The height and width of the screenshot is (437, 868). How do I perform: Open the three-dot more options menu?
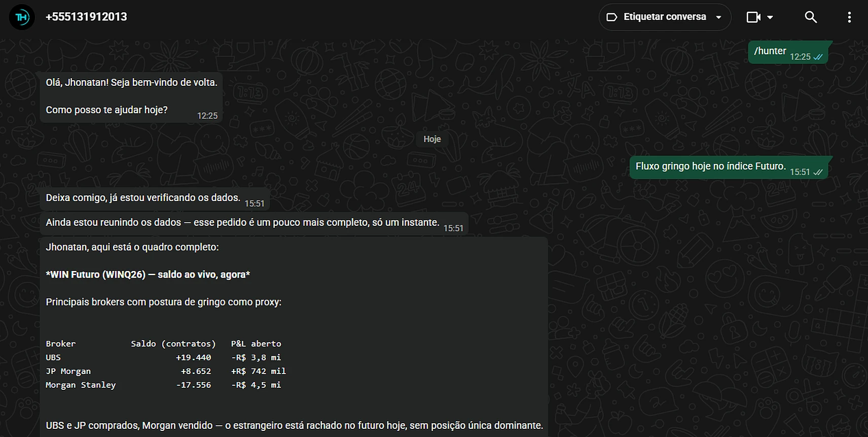click(x=849, y=17)
